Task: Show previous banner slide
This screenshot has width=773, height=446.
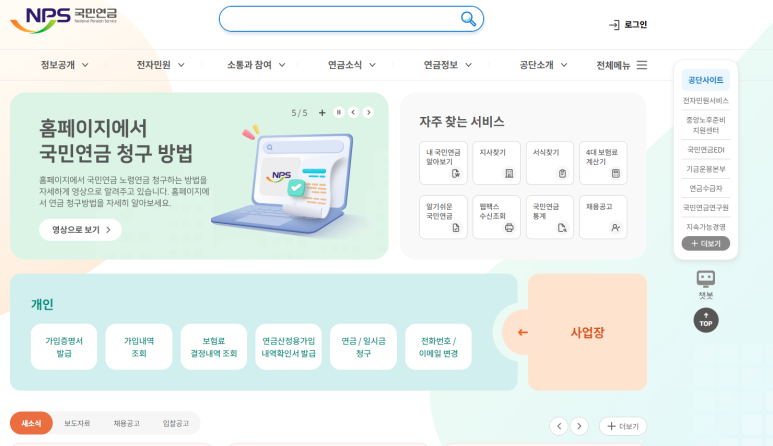Action: [x=353, y=112]
